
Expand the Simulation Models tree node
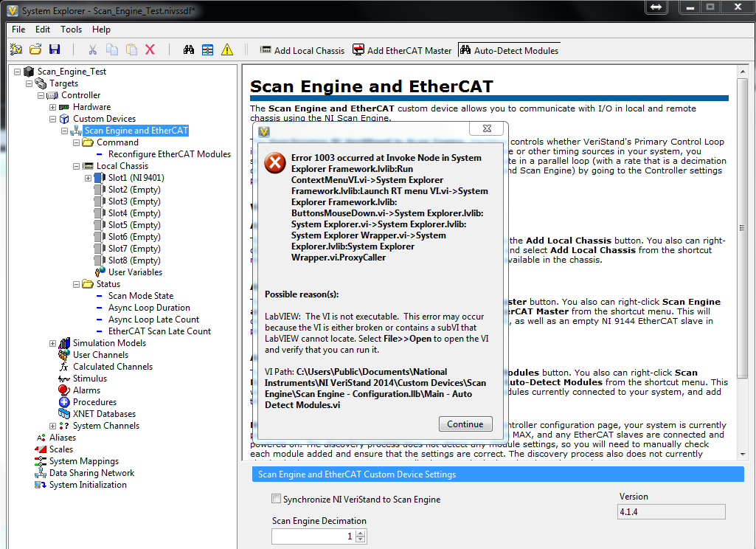pos(52,342)
